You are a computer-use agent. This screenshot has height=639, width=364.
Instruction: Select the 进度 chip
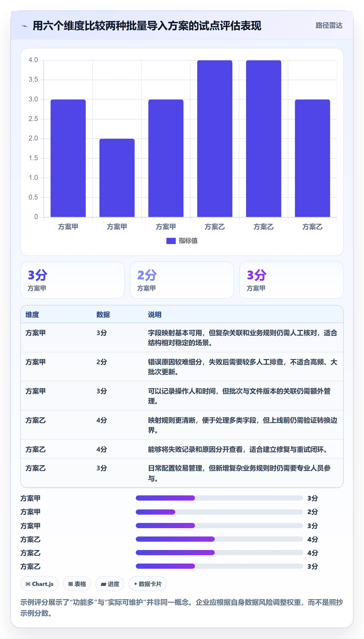110,584
